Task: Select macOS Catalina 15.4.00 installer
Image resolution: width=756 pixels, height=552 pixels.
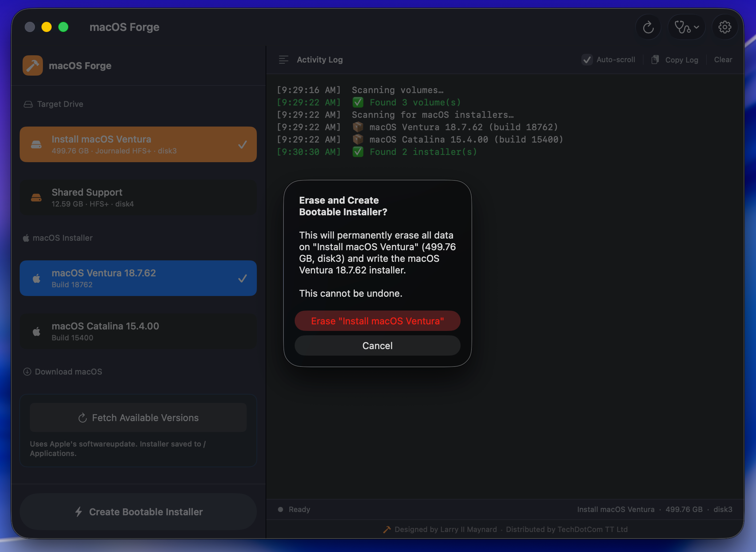Action: coord(138,331)
